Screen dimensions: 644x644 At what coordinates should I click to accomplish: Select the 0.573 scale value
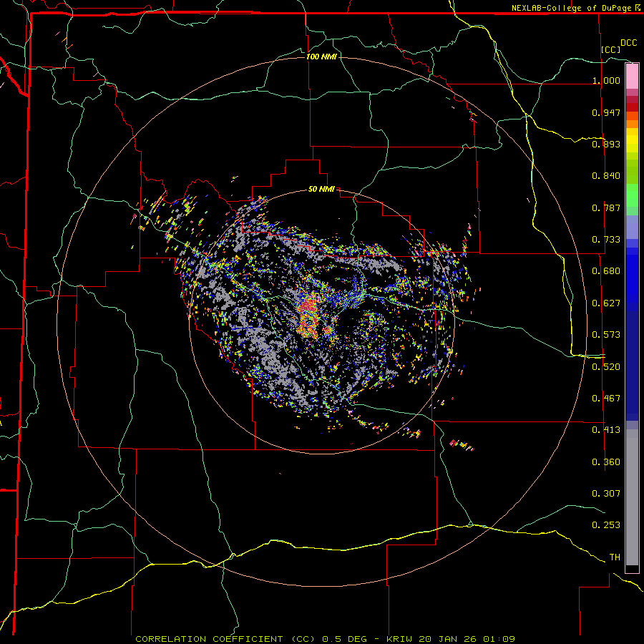606,335
